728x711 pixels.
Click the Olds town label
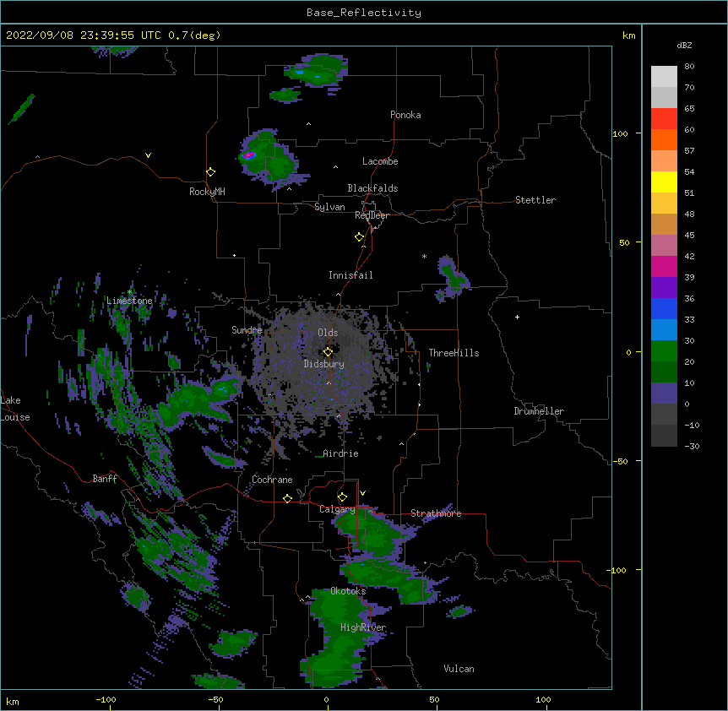pos(328,333)
